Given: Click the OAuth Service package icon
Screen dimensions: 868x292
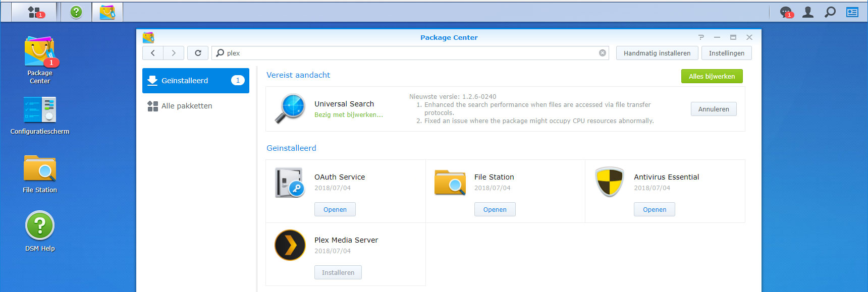Looking at the screenshot, I should click(x=290, y=182).
